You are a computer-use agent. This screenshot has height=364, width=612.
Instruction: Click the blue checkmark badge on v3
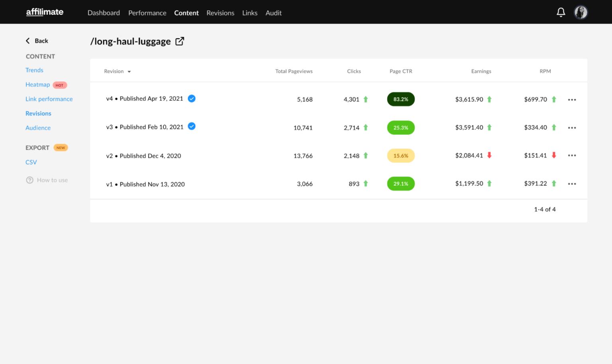(x=192, y=126)
